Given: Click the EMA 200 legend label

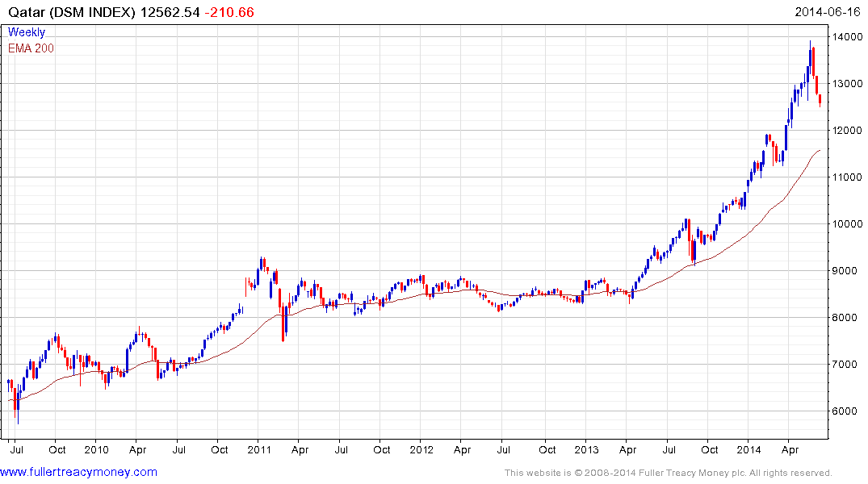Looking at the screenshot, I should click(x=31, y=48).
